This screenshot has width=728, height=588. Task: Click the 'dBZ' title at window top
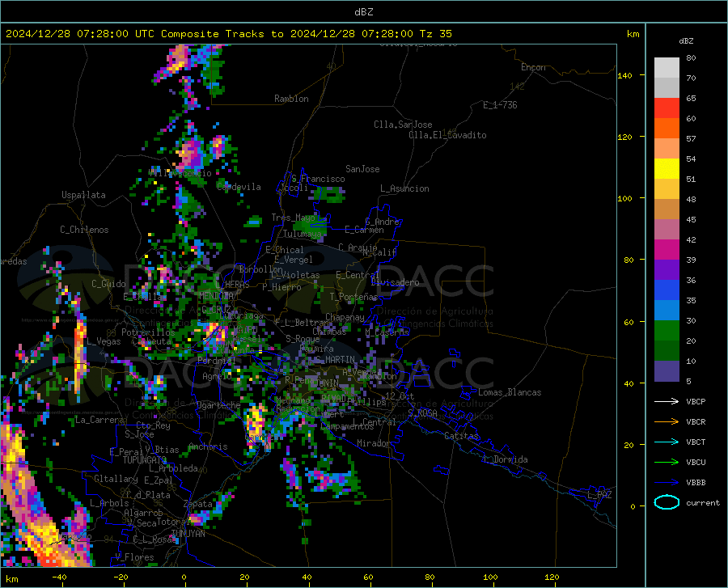(363, 12)
